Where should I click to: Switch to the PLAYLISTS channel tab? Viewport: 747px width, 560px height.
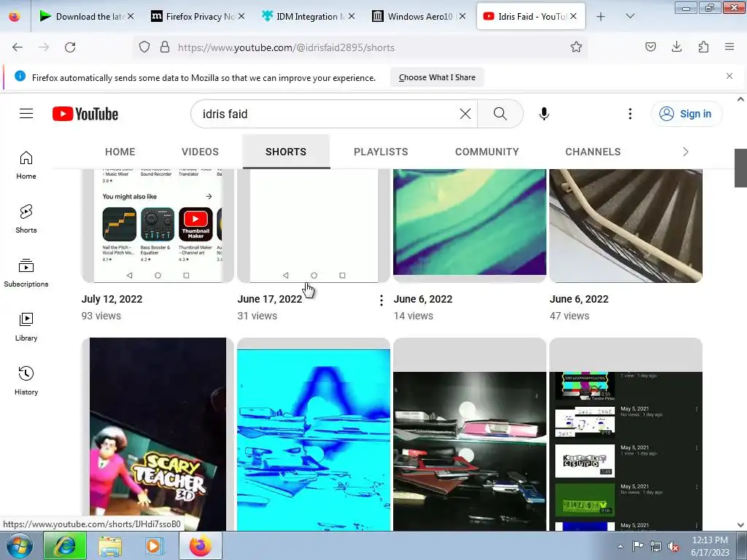click(x=381, y=152)
